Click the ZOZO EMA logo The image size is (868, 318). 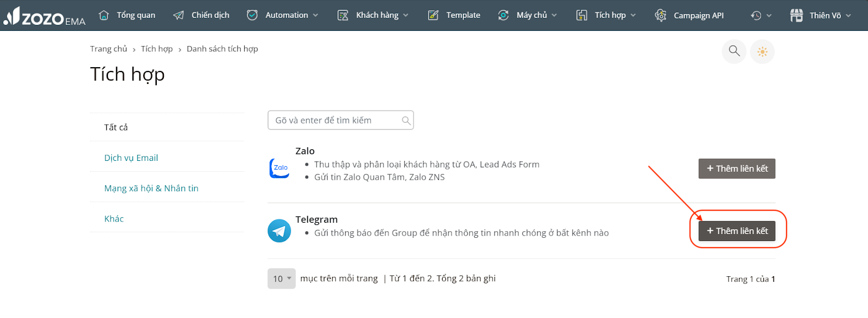(x=44, y=16)
